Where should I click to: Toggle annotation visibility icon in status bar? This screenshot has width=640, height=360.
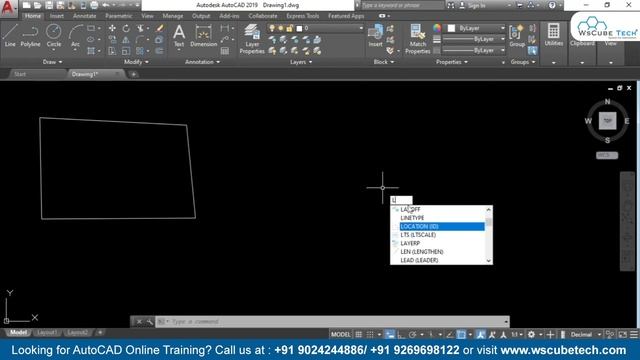coord(481,334)
